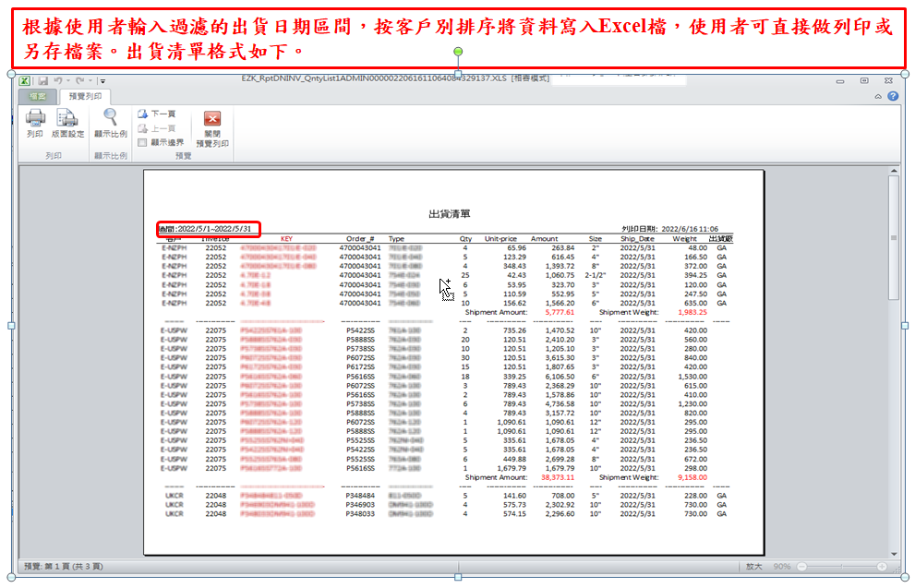Open the 檔案 file tab
This screenshot has width=915, height=588.
(38, 96)
